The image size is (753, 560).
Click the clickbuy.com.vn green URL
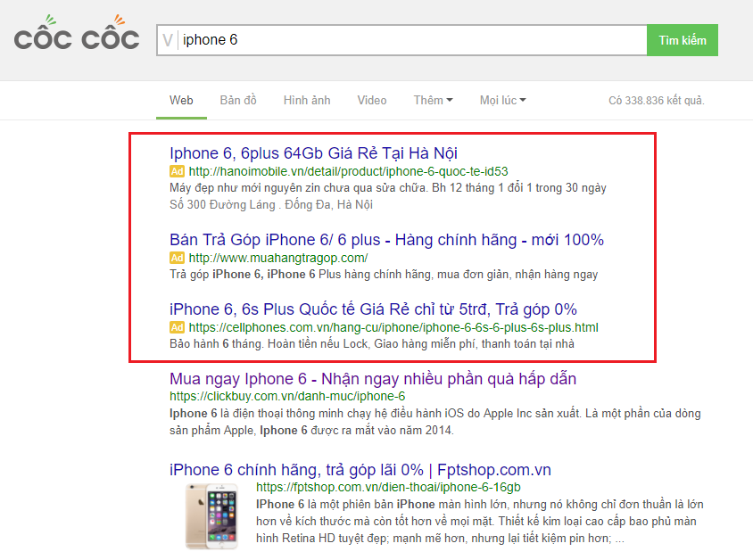pos(287,397)
